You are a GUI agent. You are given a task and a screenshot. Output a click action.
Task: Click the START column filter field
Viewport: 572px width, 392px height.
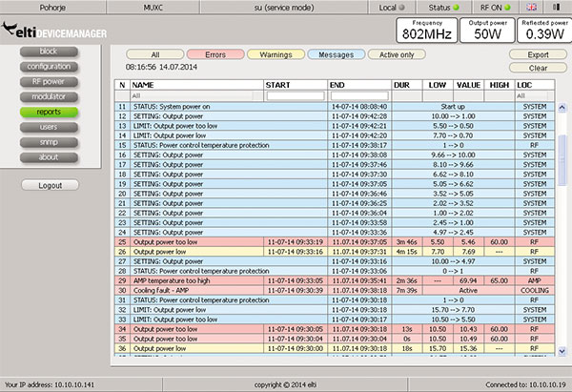pyautogui.click(x=296, y=95)
